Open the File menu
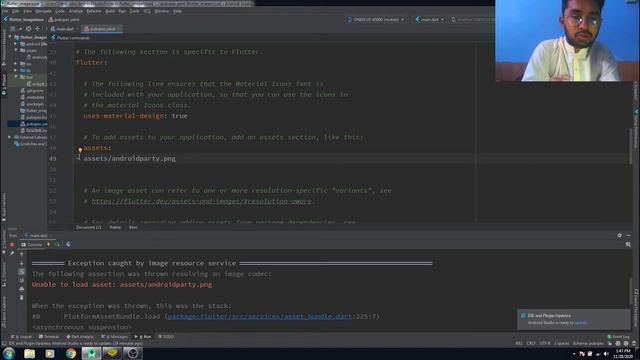 point(5,11)
